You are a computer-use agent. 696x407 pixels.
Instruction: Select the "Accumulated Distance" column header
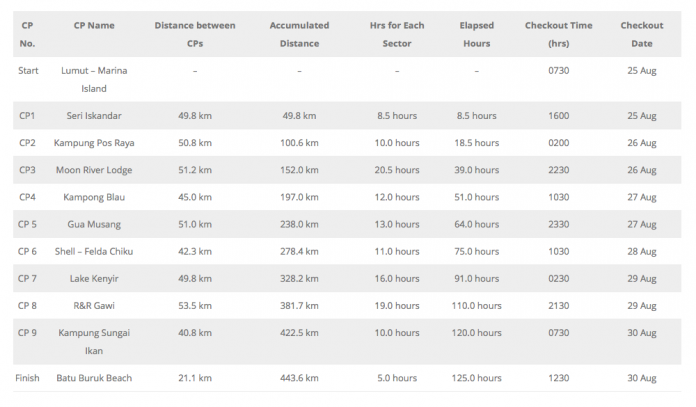coord(299,34)
